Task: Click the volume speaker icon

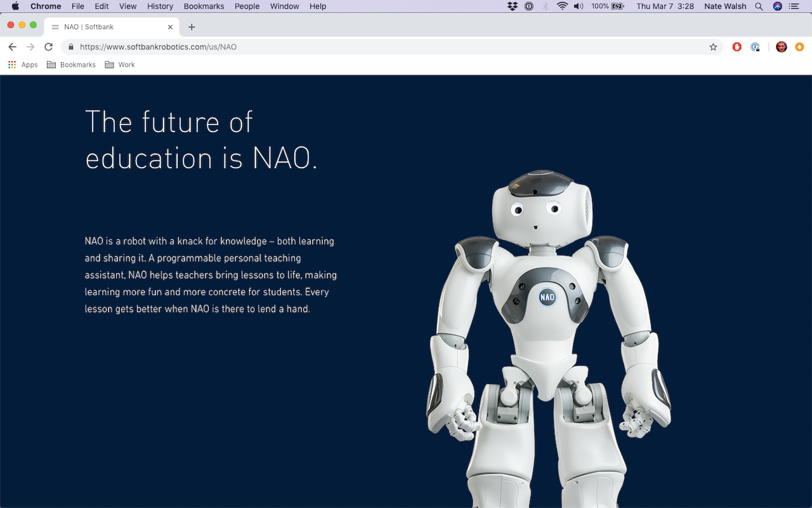Action: pos(579,6)
